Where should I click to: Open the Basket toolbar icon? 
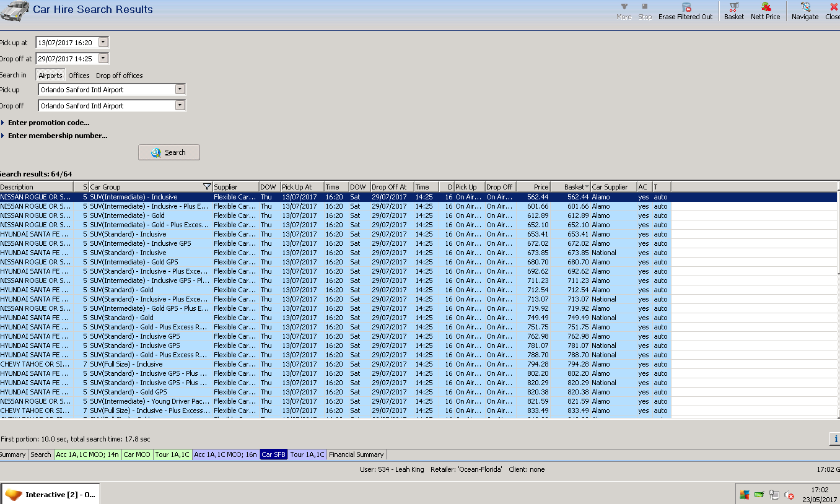(x=734, y=7)
